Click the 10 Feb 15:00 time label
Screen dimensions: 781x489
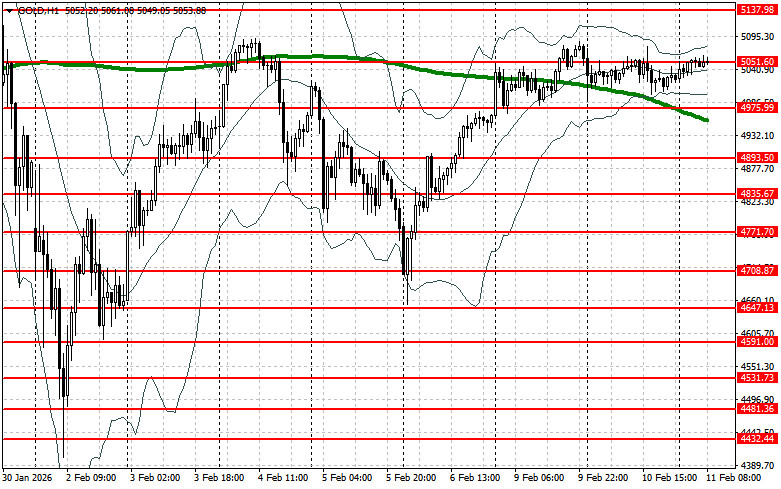click(669, 478)
